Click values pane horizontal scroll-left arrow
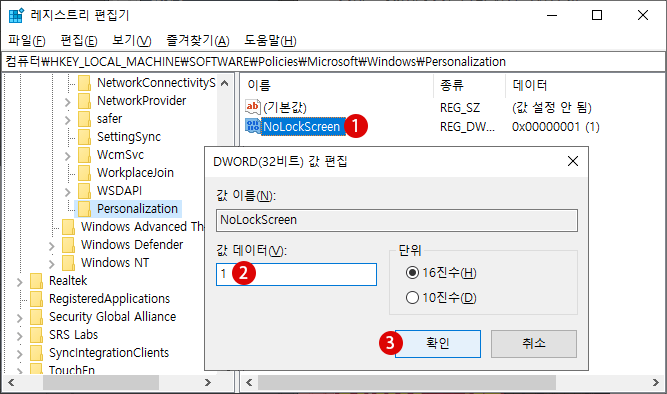The height and width of the screenshot is (394, 667). [249, 383]
